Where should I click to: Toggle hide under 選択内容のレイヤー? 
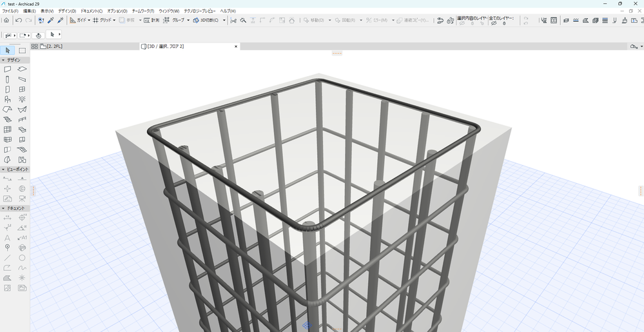tap(462, 23)
